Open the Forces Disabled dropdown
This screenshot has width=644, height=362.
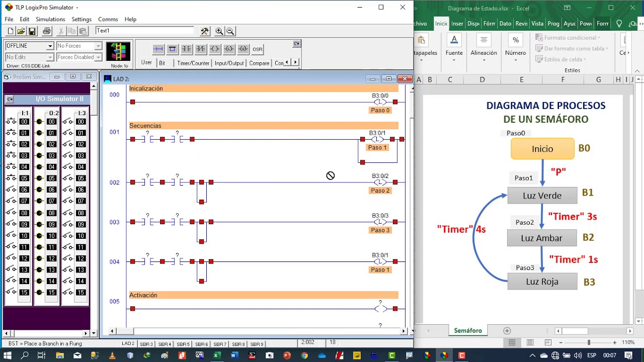(x=98, y=57)
